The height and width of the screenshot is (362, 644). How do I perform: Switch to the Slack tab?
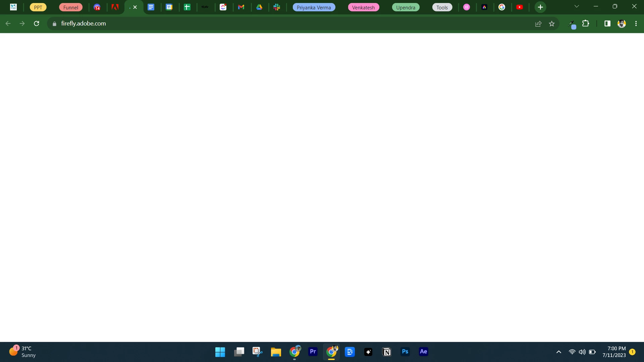277,7
